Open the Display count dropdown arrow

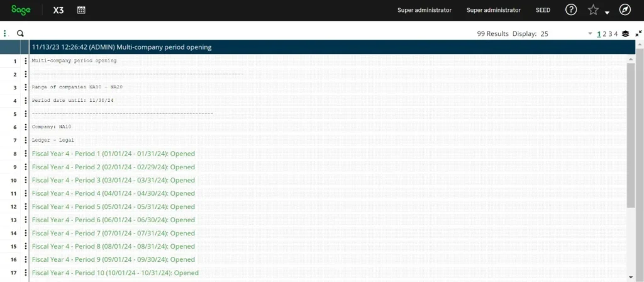[x=590, y=34]
